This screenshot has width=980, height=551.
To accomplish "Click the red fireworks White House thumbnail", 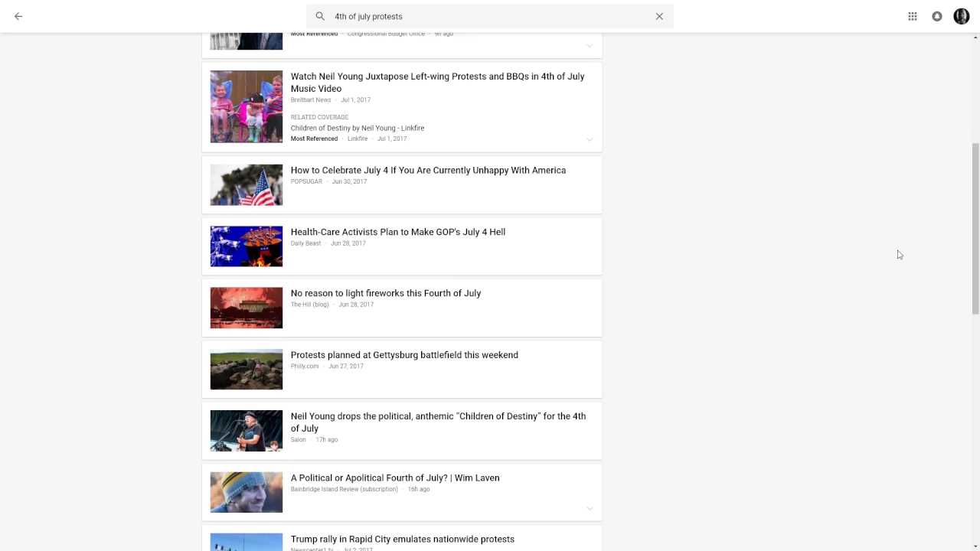I will 247,308.
